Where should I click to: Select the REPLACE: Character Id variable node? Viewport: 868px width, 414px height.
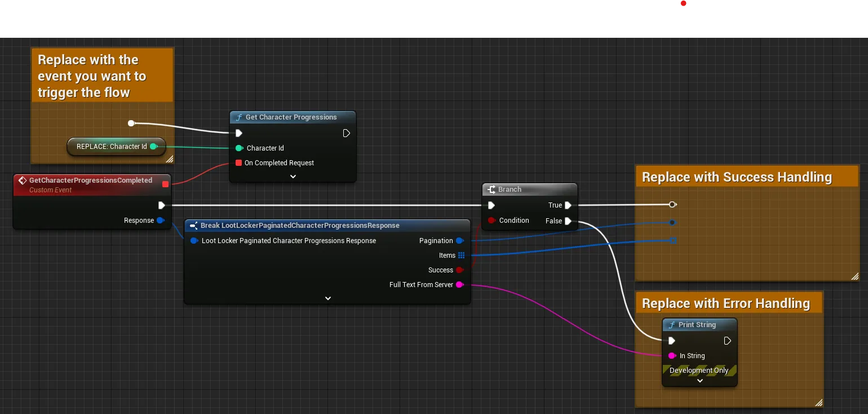pyautogui.click(x=116, y=147)
